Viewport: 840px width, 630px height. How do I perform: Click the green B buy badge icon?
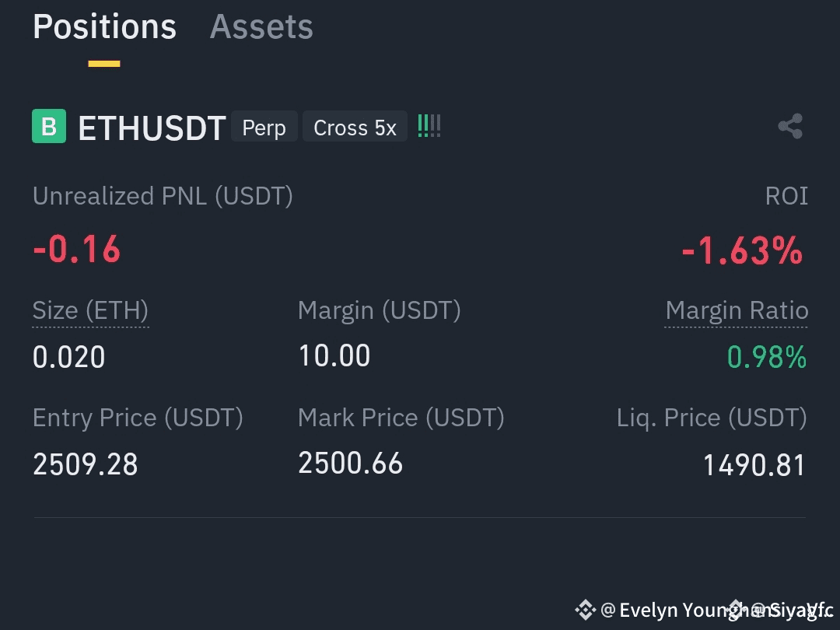coord(49,127)
